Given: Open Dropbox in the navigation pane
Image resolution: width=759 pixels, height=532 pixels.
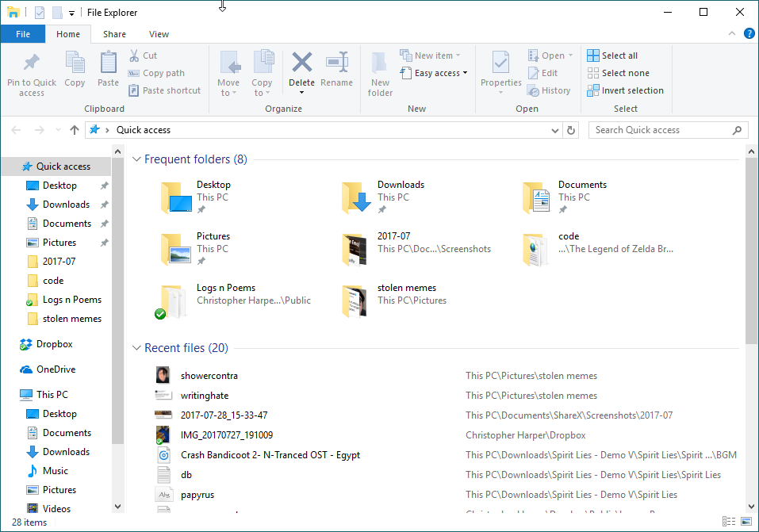Looking at the screenshot, I should (x=54, y=344).
